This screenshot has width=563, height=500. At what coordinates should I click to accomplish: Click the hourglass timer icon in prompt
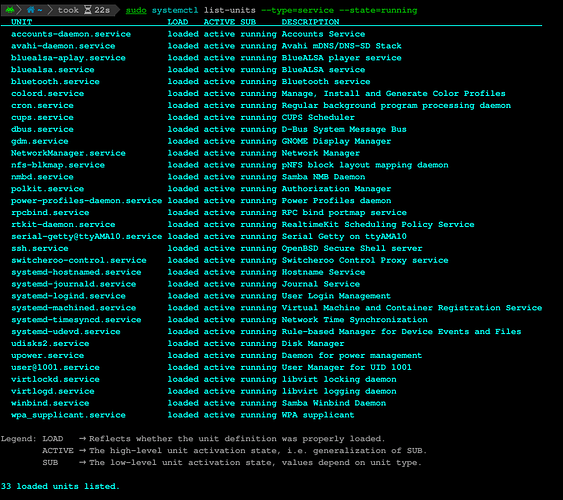pyautogui.click(x=87, y=10)
